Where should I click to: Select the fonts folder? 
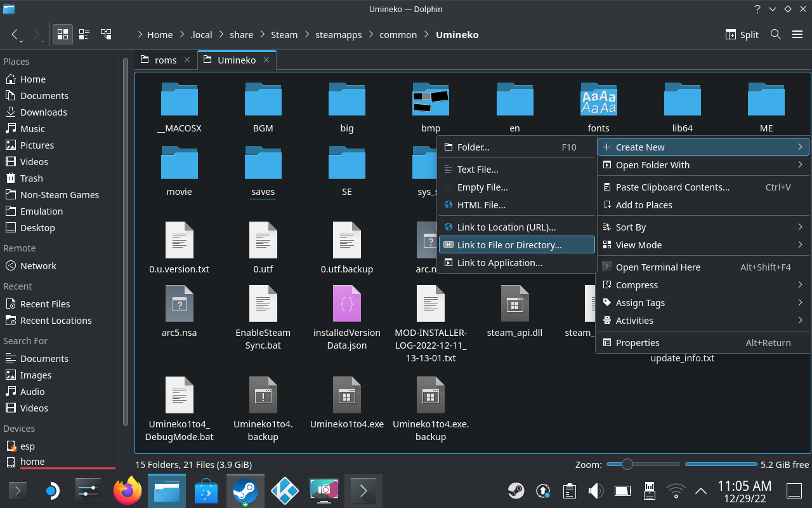tap(598, 107)
